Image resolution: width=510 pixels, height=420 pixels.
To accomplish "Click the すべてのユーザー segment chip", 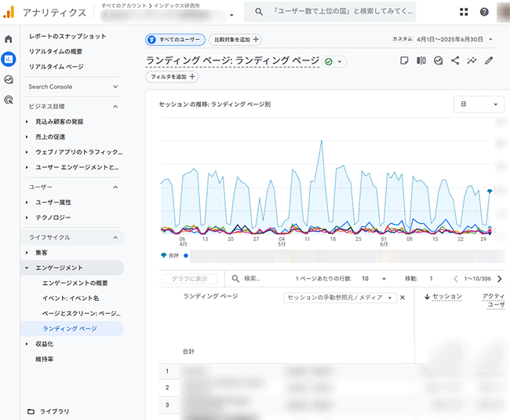I will 175,40.
